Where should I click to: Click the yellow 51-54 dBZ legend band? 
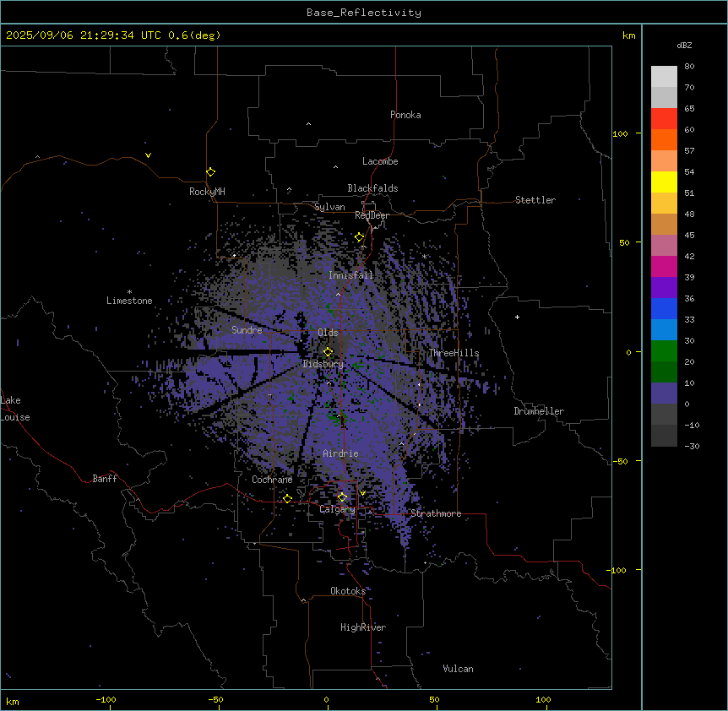point(664,182)
